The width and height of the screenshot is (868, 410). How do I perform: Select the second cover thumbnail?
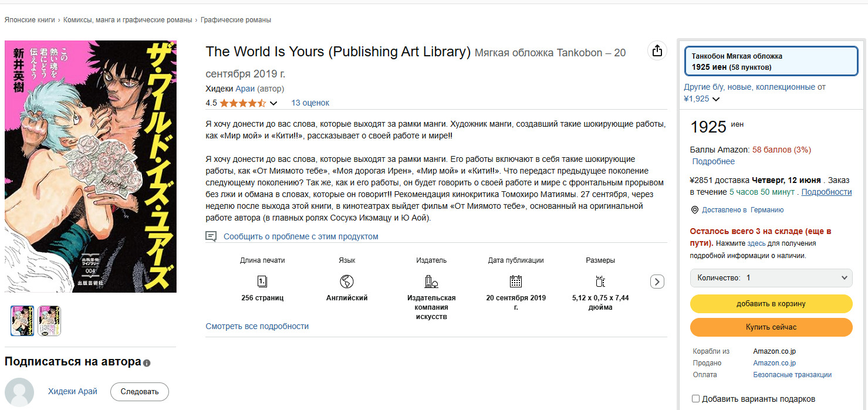click(49, 321)
